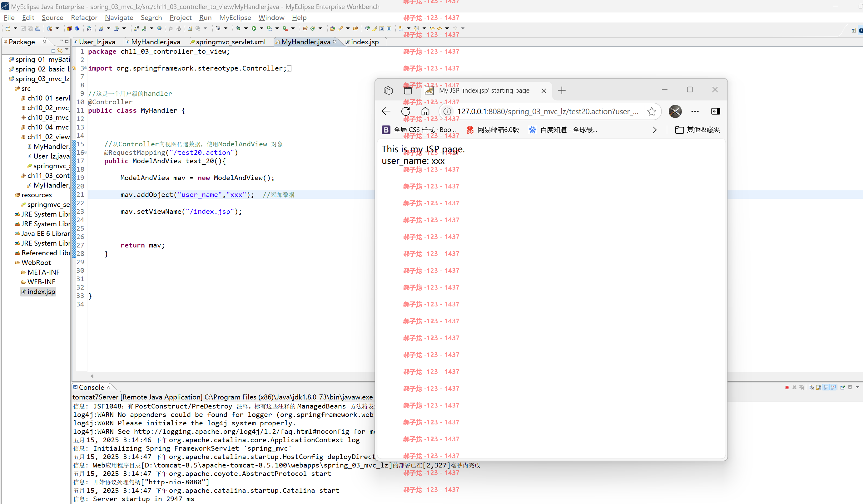Open the Navigate menu

click(119, 17)
